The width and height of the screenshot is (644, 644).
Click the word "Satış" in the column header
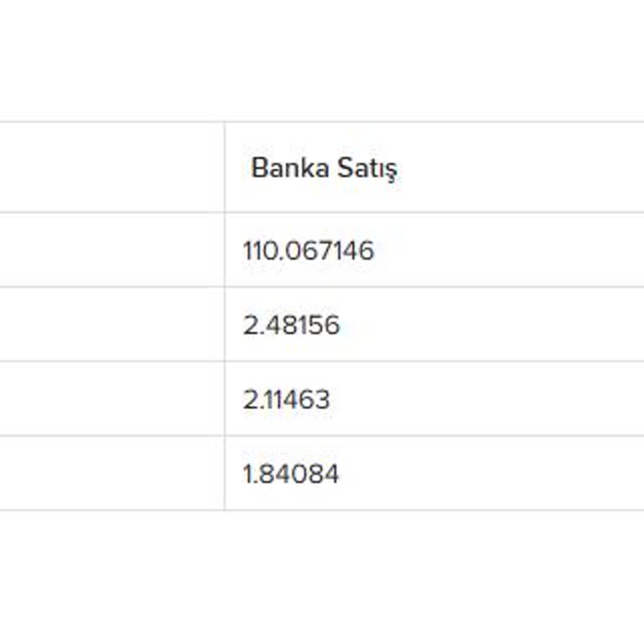point(367,168)
